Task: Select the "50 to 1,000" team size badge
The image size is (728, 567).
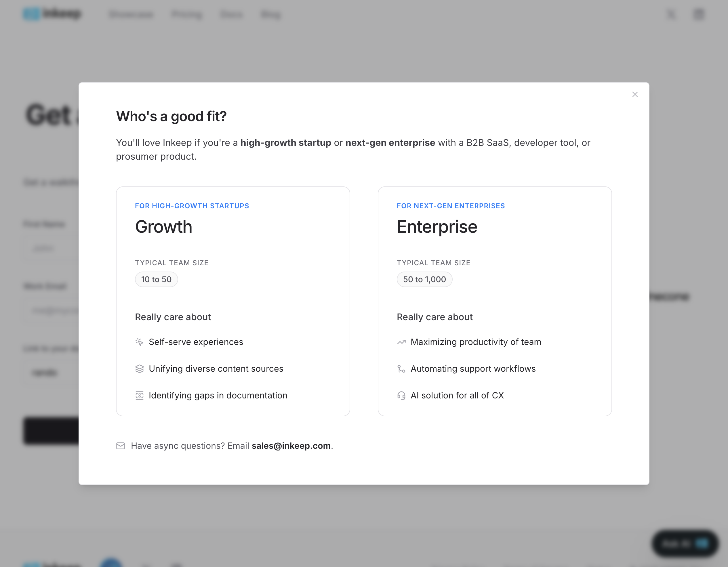Action: tap(424, 279)
